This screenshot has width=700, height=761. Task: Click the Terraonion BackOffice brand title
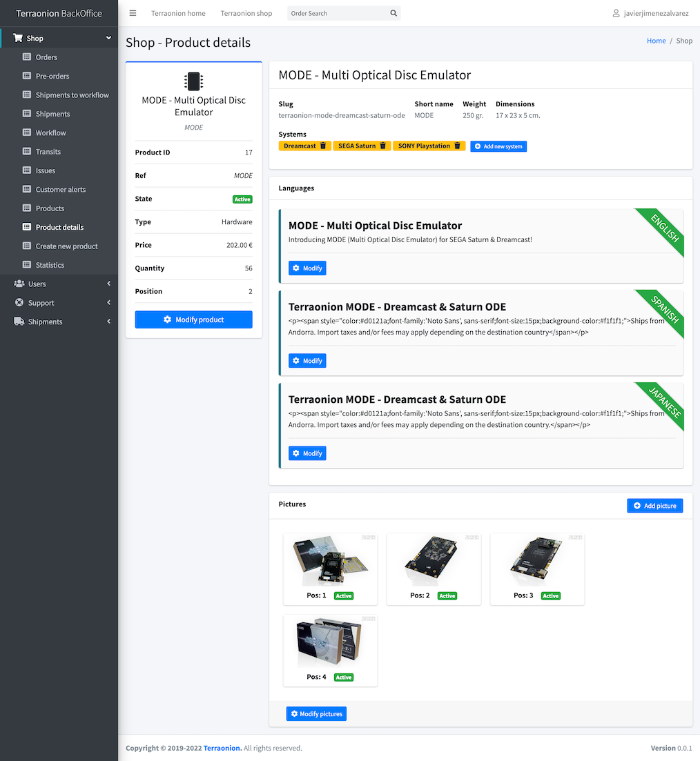coord(59,13)
